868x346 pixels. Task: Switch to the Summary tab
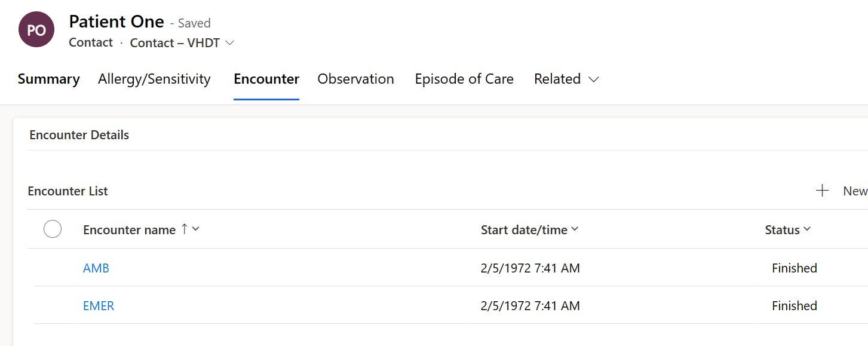point(48,79)
